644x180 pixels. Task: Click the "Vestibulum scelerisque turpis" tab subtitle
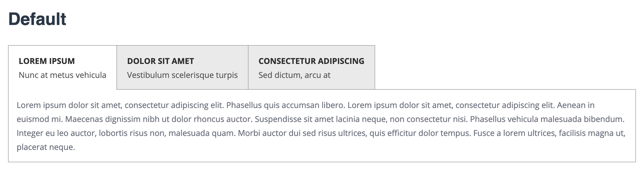(182, 75)
